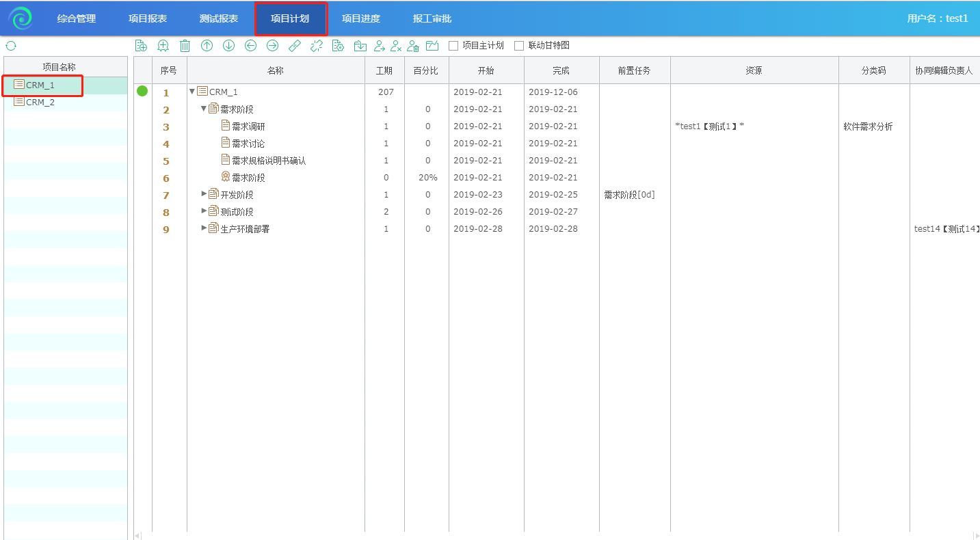Click the add new task icon
This screenshot has width=980, height=540.
[x=141, y=46]
